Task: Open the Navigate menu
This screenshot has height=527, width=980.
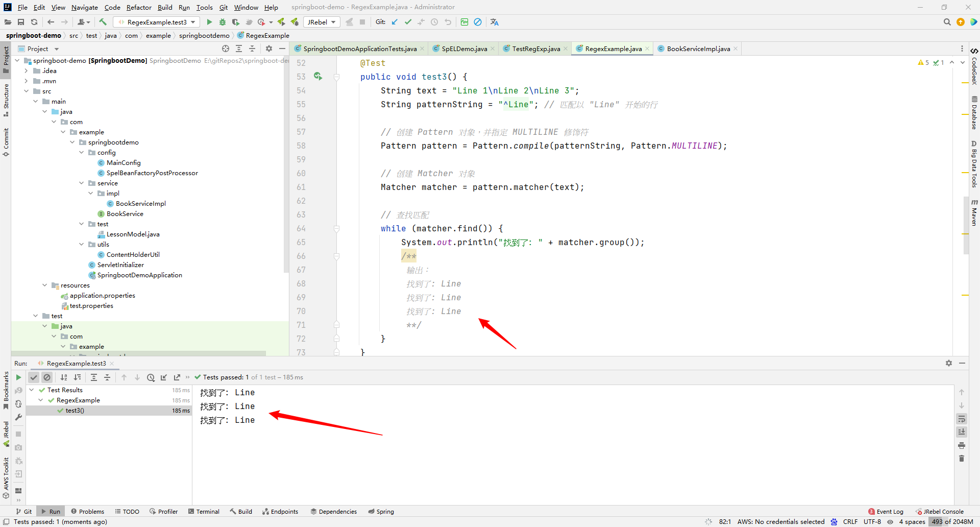Action: click(84, 7)
